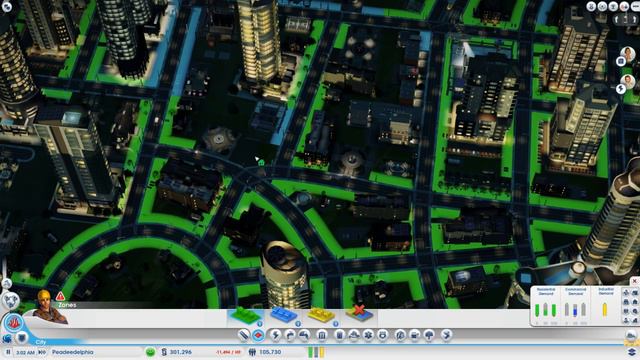
Task: Click the yellow Industrial Demand bar
Action: click(x=604, y=310)
